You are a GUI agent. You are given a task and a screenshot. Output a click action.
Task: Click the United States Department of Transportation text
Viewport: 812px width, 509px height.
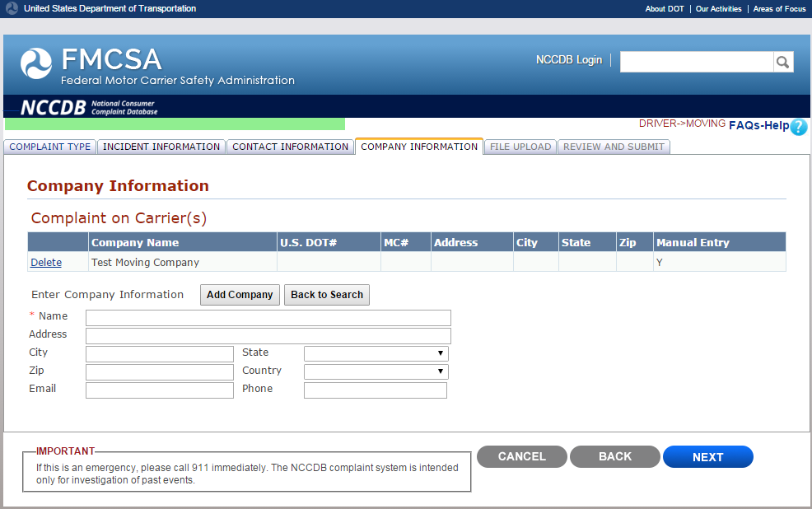(x=110, y=8)
